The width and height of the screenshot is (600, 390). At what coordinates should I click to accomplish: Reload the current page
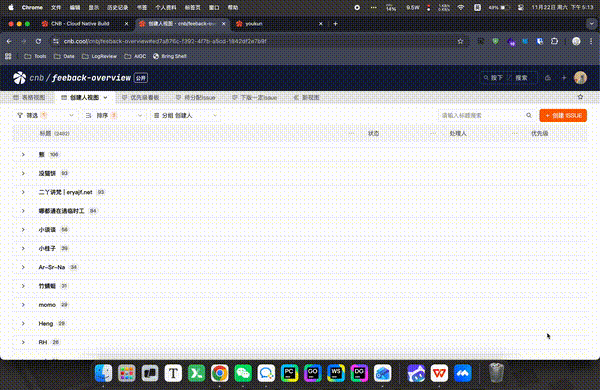click(38, 41)
